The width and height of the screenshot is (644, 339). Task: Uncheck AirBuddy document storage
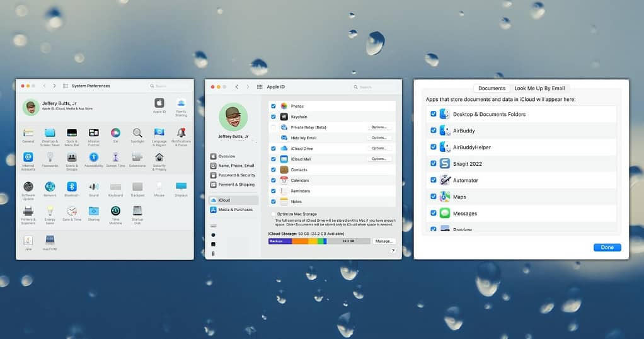point(434,130)
